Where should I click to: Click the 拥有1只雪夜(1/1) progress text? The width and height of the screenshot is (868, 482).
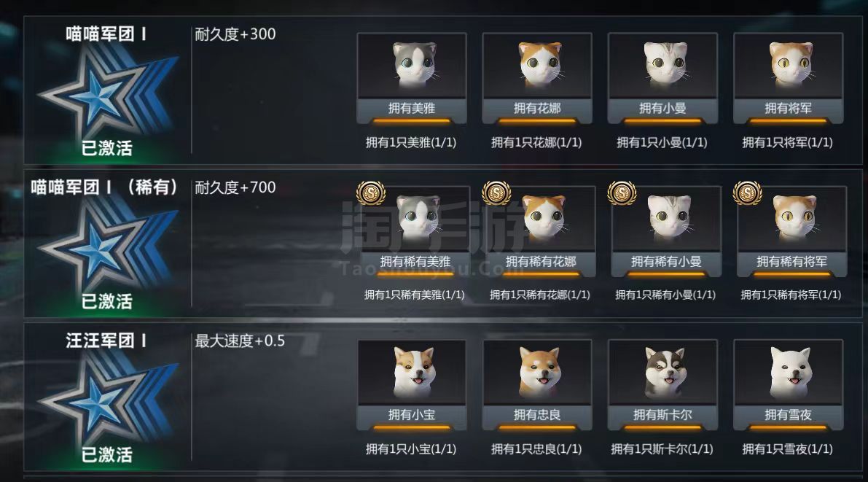coord(787,448)
